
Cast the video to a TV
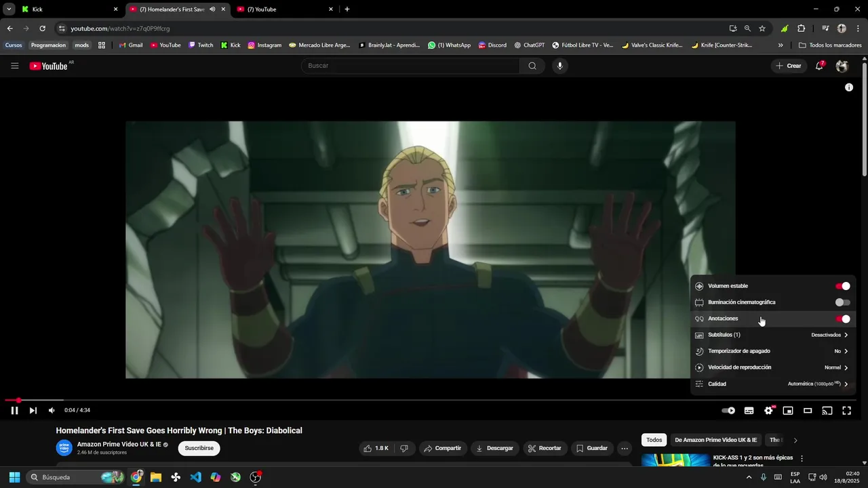coord(827,410)
